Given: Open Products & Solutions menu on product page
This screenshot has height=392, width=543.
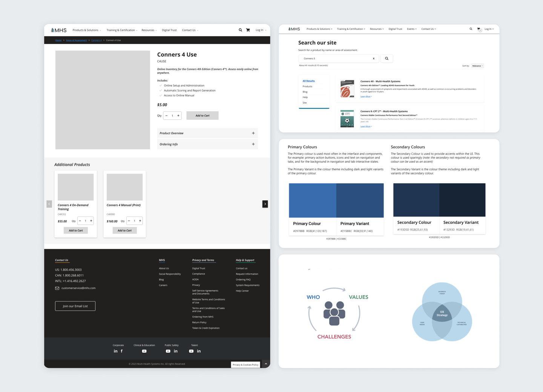Looking at the screenshot, I should (86, 30).
